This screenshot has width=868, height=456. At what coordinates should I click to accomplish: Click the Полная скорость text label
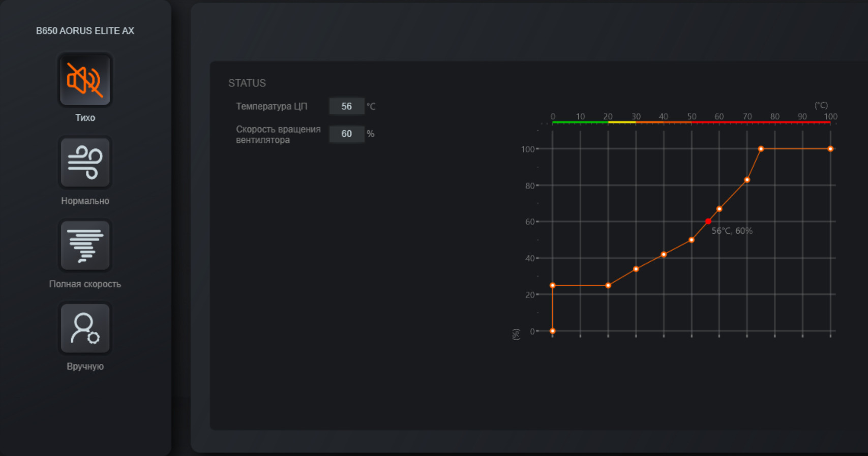[85, 284]
